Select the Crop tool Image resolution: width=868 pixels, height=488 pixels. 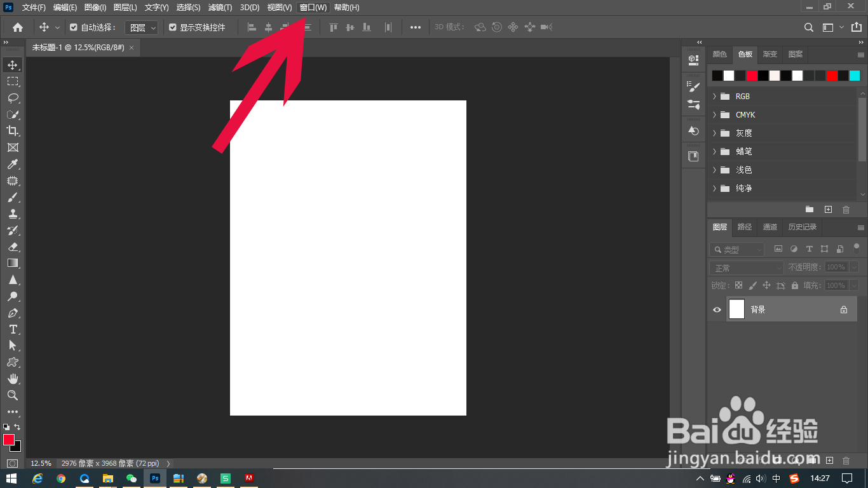tap(12, 131)
